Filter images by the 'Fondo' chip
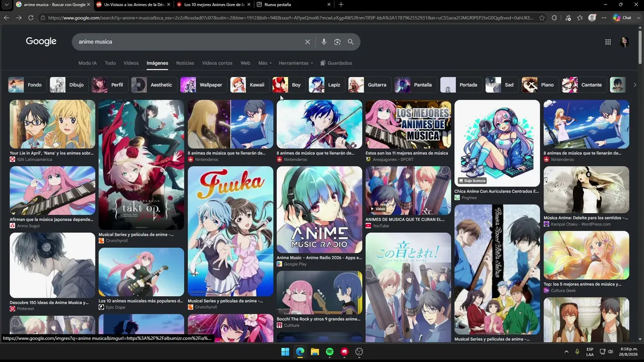The image size is (644, 362). pos(27,85)
